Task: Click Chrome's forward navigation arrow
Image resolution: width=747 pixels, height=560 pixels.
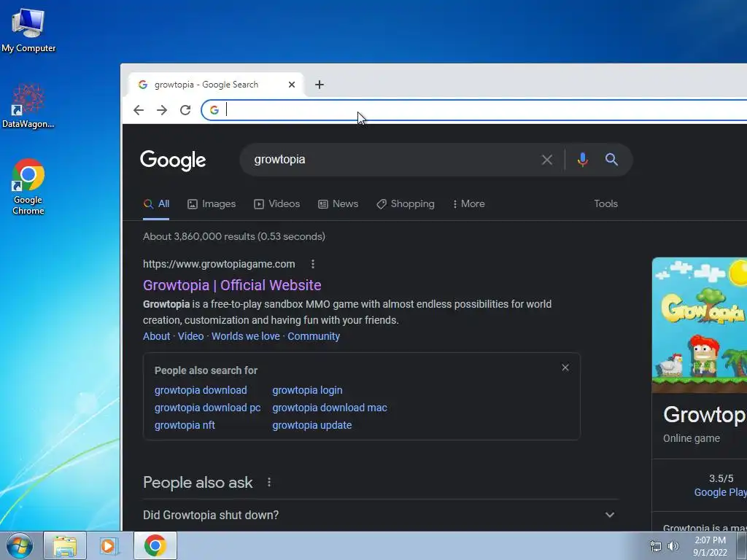Action: click(x=162, y=111)
